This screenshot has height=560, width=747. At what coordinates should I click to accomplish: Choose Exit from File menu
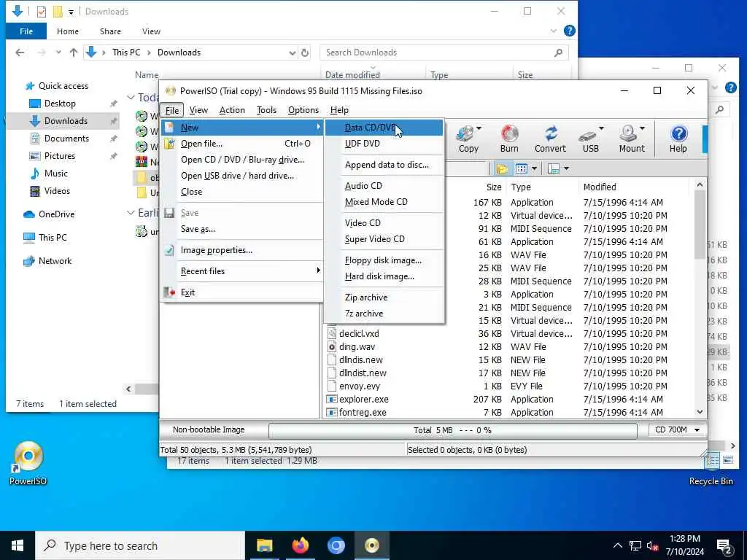pos(242,292)
